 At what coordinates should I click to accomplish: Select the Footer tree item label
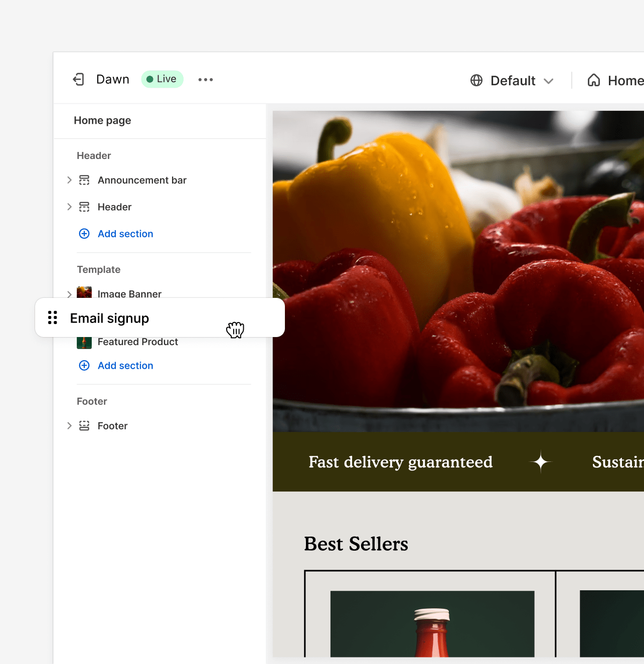112,426
